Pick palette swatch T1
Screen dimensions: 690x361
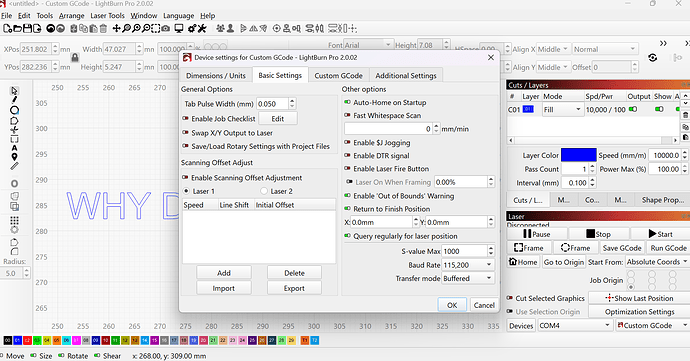305,340
